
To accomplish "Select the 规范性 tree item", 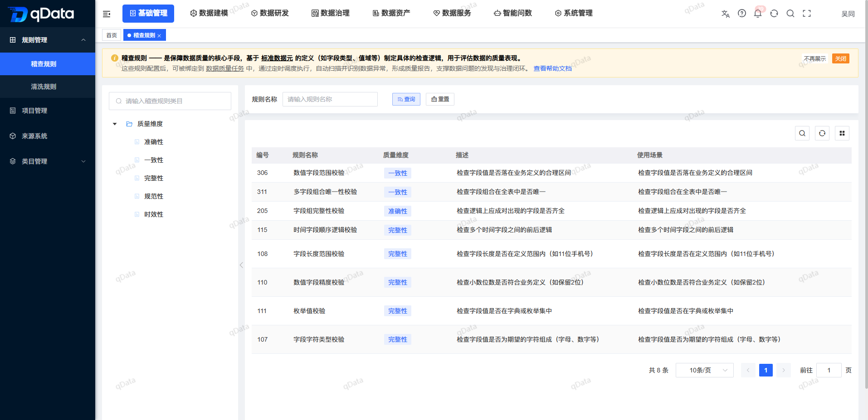I will point(154,196).
